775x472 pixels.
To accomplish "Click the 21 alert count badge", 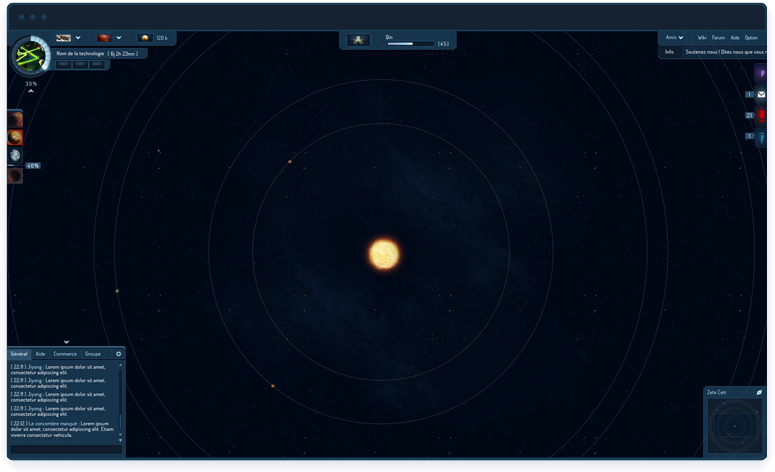I will point(749,115).
